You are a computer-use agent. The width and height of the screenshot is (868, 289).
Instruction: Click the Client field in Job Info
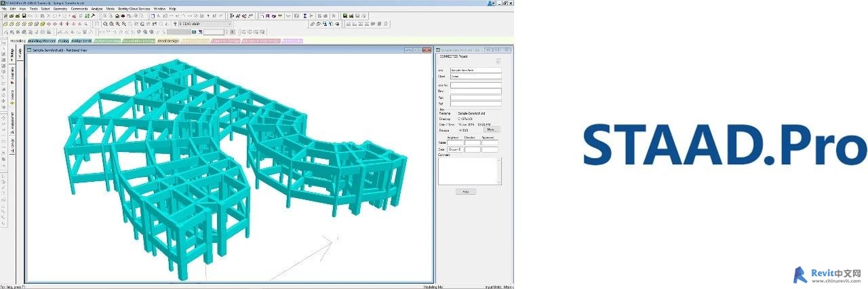point(475,77)
